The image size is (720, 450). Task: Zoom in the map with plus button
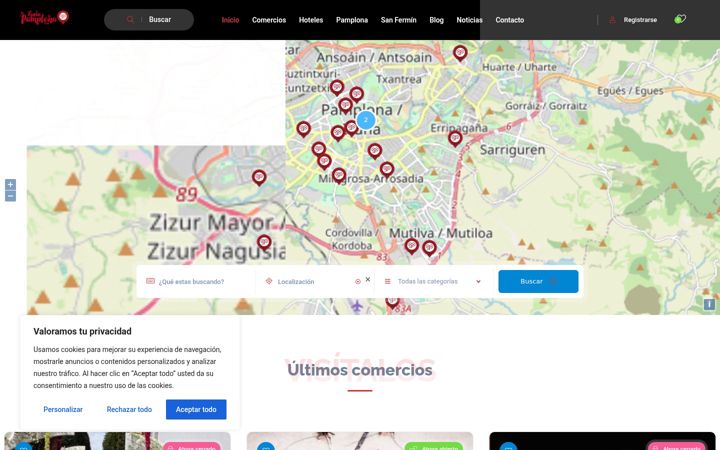pos(10,185)
